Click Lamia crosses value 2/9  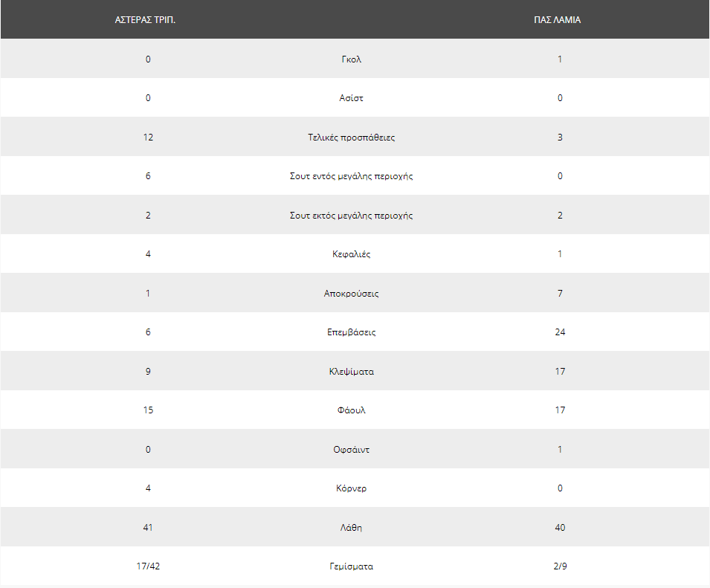click(x=560, y=566)
